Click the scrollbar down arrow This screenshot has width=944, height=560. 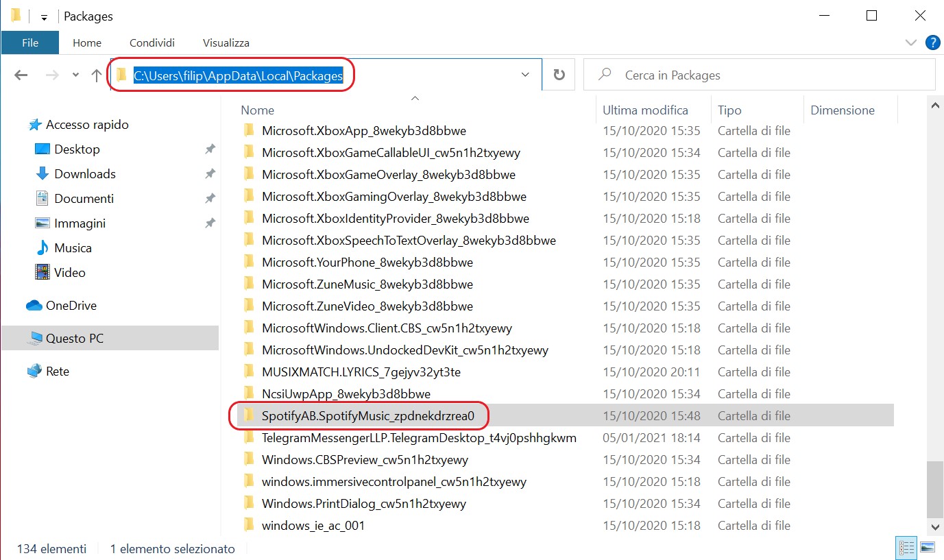pos(934,526)
